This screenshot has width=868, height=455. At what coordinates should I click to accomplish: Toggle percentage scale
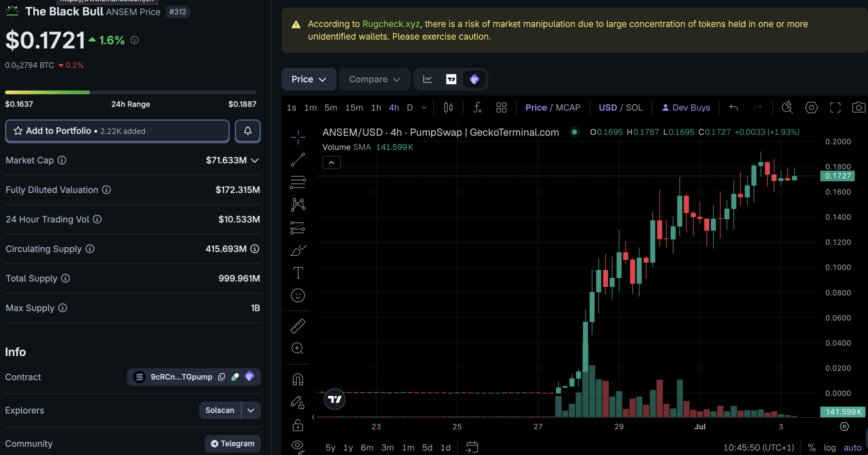(x=812, y=448)
